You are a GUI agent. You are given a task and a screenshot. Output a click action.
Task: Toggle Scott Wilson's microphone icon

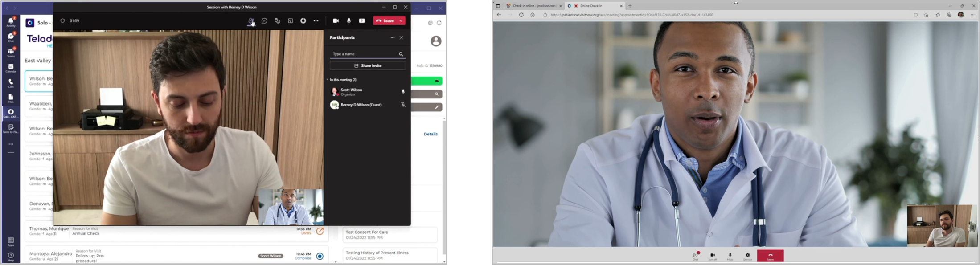(x=403, y=91)
